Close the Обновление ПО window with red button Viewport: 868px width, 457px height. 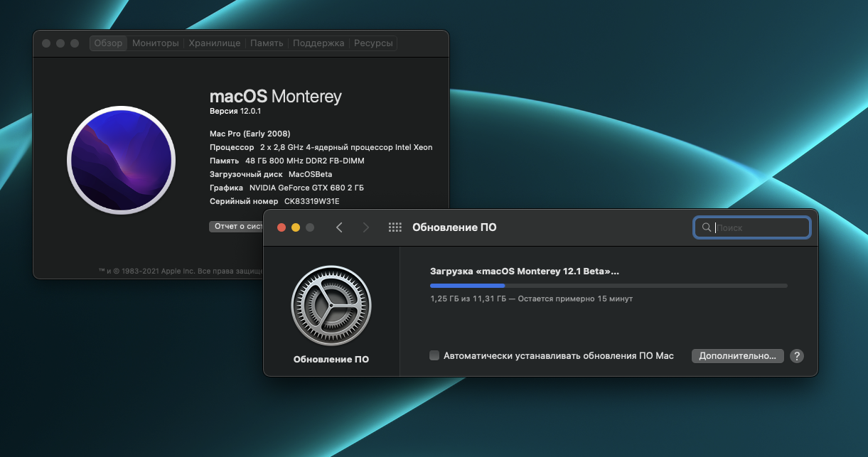click(x=281, y=227)
